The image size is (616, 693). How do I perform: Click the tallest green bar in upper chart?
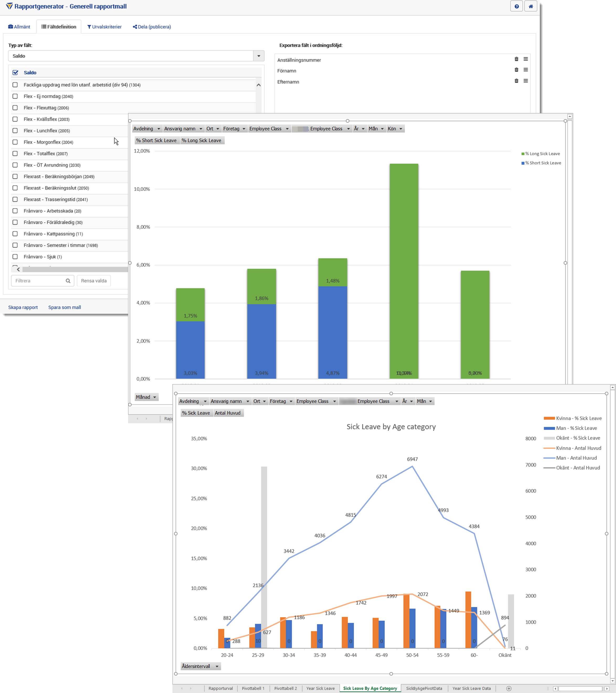(404, 271)
